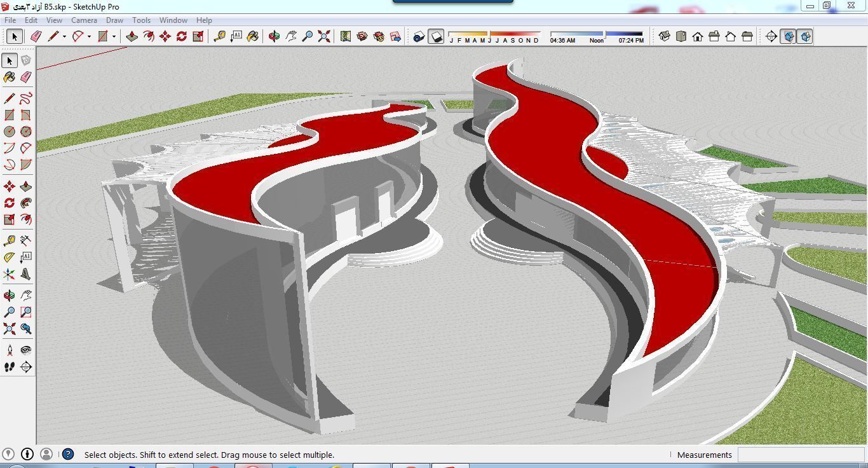
Task: Open Shadow Settings dialog icon
Action: pos(419,36)
